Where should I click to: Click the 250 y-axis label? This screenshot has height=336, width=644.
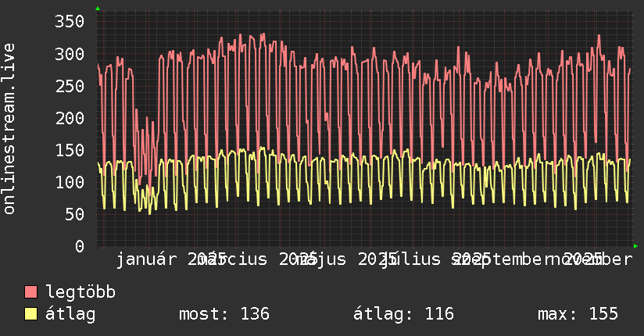(70, 86)
